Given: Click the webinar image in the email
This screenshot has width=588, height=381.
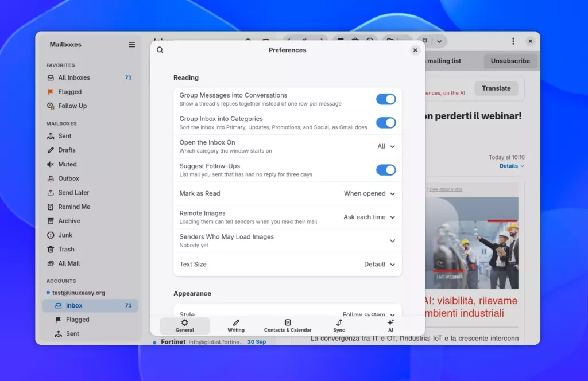Looking at the screenshot, I should click(x=472, y=243).
